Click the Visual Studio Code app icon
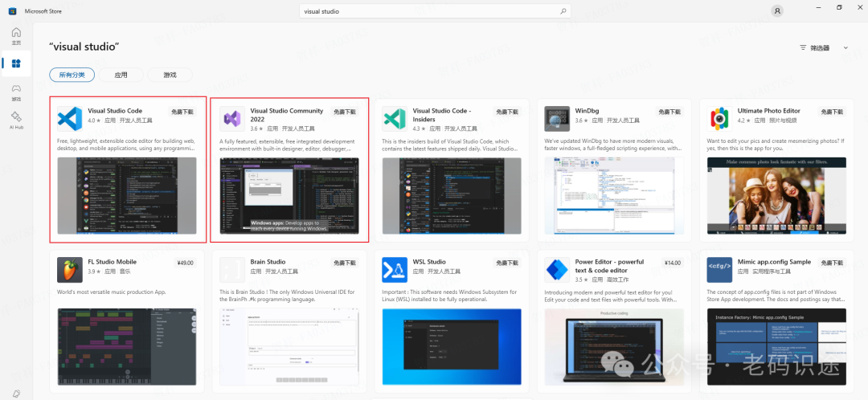The height and width of the screenshot is (400, 868). (70, 119)
